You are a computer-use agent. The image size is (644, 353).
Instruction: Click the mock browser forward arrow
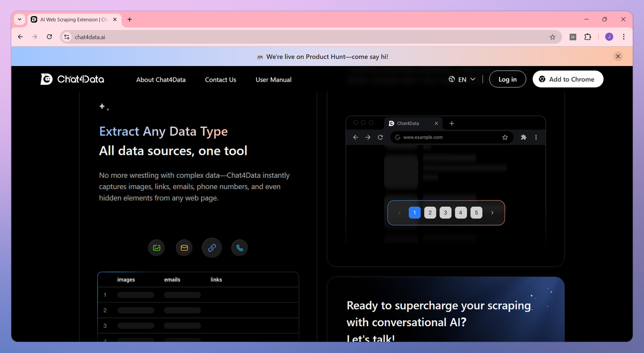(x=368, y=138)
